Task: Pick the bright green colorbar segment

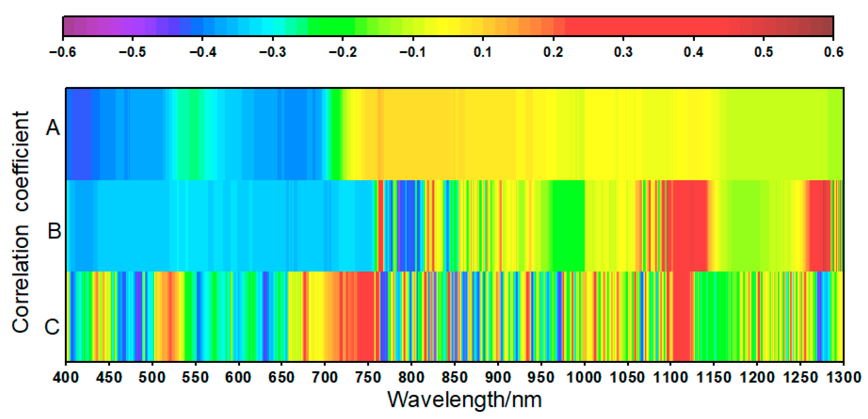Action: coord(331,26)
